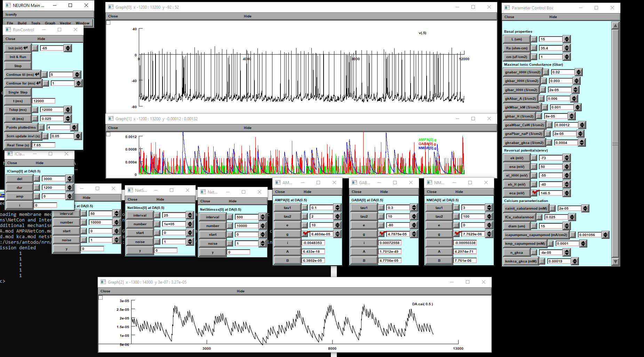Viewport: 644px width, 357px height.
Task: Click Stop in RunControl
Action: (17, 66)
